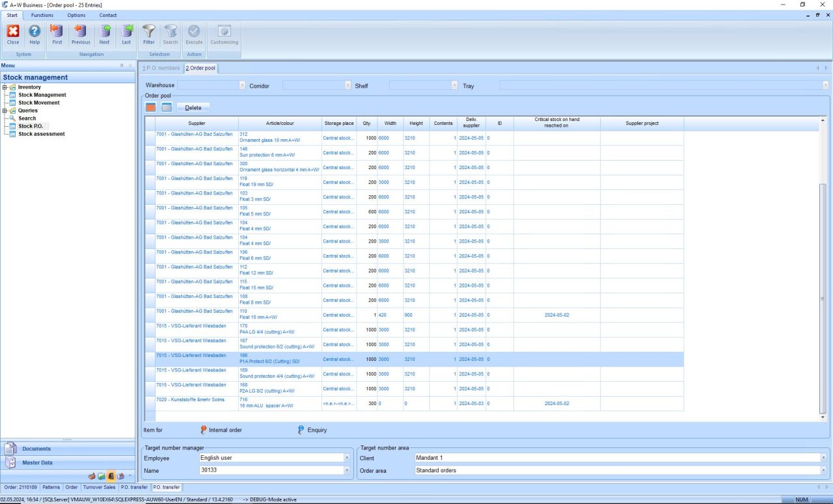Click the Name field showing 30133
The width and height of the screenshot is (833, 504).
(x=275, y=470)
